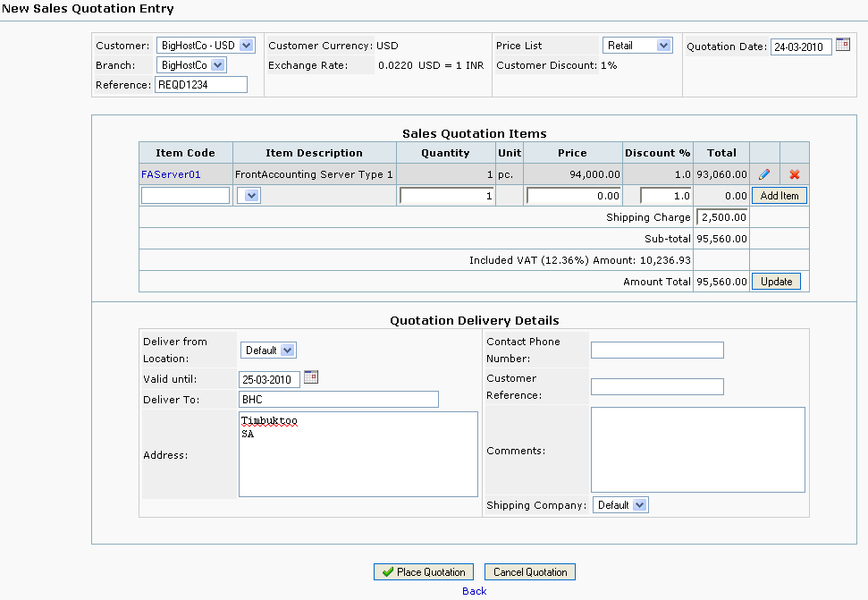Click the Sales Quotation Items heading

(475, 133)
